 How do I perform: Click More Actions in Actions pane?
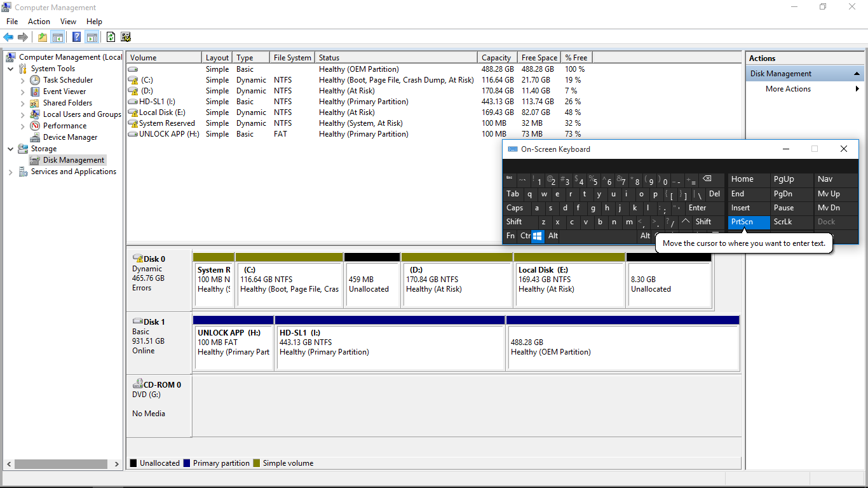point(788,89)
